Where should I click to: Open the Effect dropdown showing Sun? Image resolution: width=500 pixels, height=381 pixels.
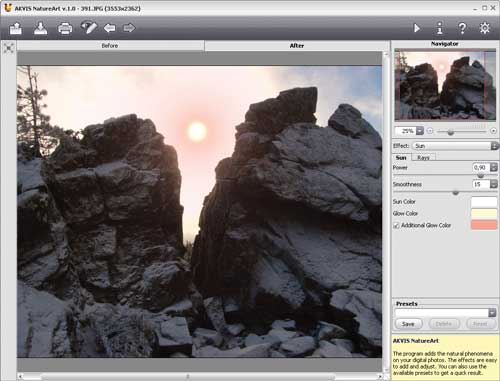[x=455, y=146]
